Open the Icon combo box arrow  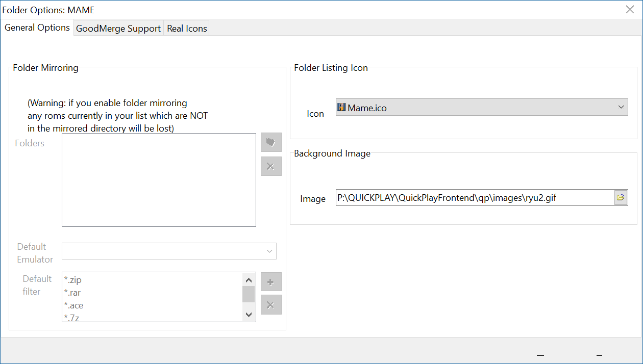(x=621, y=107)
